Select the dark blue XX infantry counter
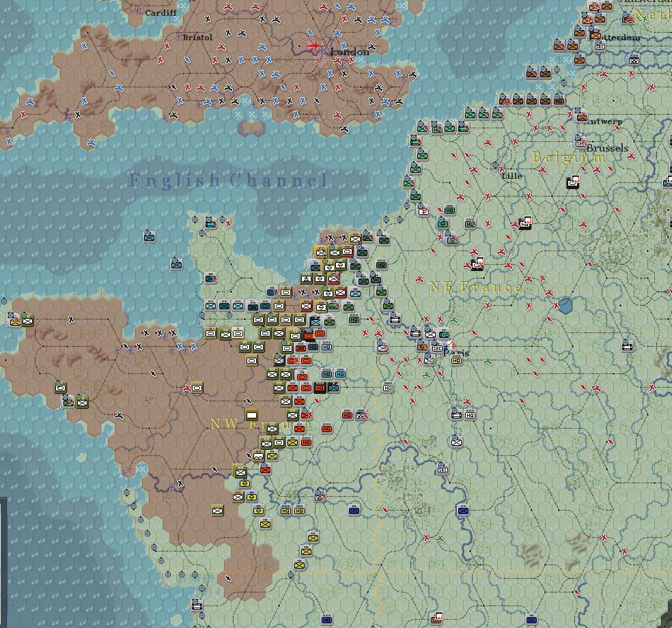This screenshot has width=672, height=628. (x=463, y=510)
